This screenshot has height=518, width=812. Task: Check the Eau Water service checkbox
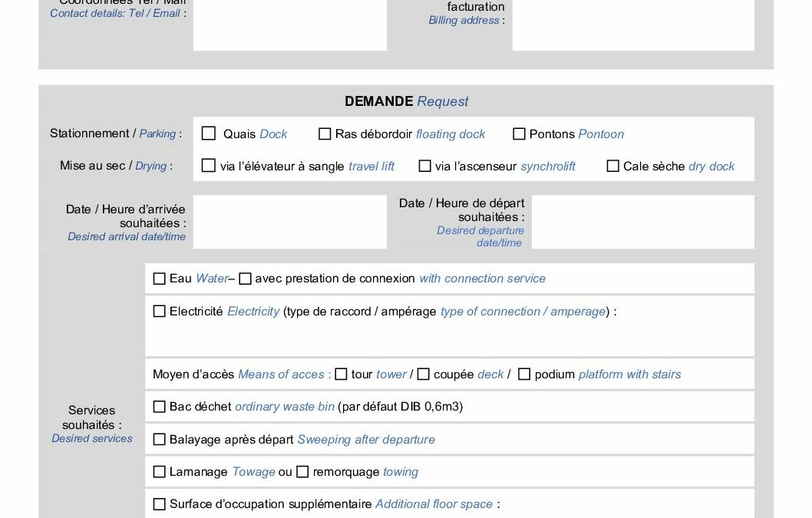pyautogui.click(x=160, y=279)
